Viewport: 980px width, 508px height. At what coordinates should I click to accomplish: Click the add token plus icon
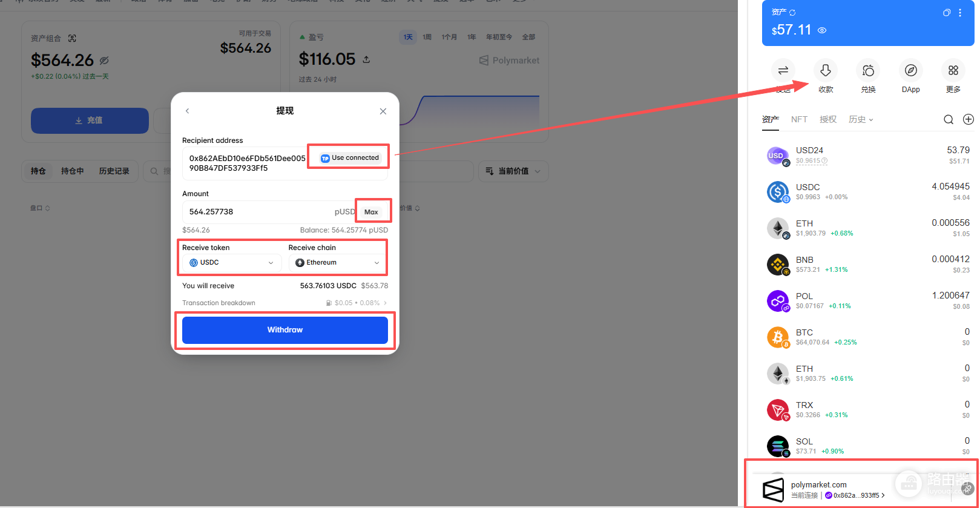click(x=968, y=119)
